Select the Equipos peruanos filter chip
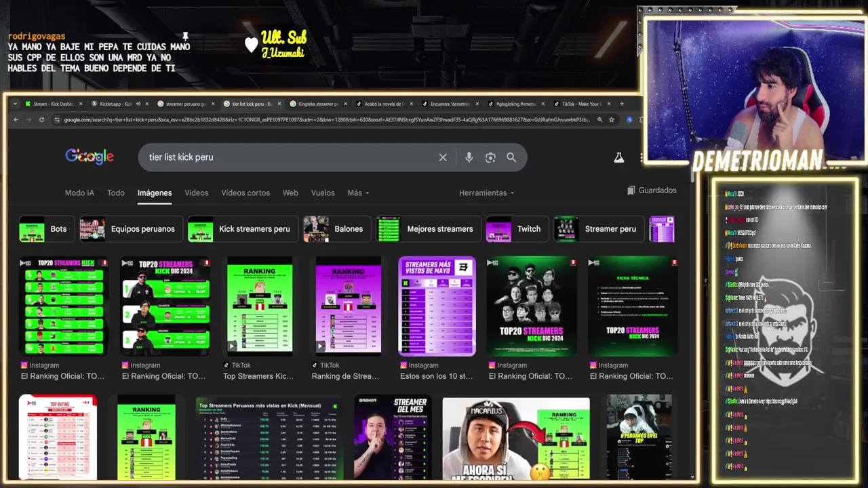Viewport: 868px width, 488px height. (131, 229)
